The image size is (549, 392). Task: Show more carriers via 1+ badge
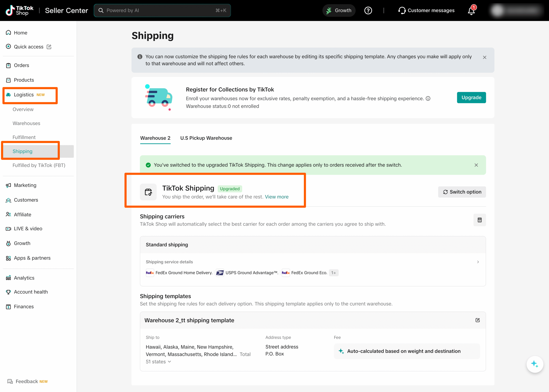pyautogui.click(x=333, y=273)
